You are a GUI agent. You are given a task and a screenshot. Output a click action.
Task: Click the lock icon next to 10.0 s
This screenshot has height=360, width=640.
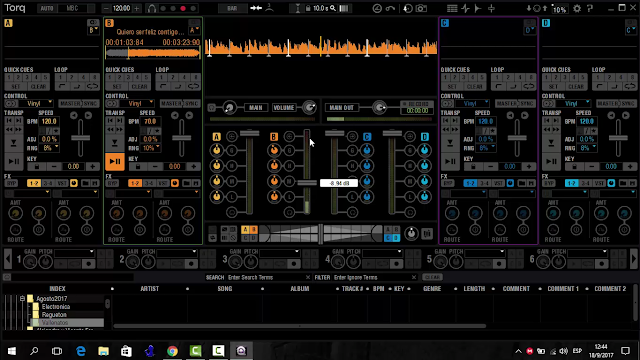(308, 8)
